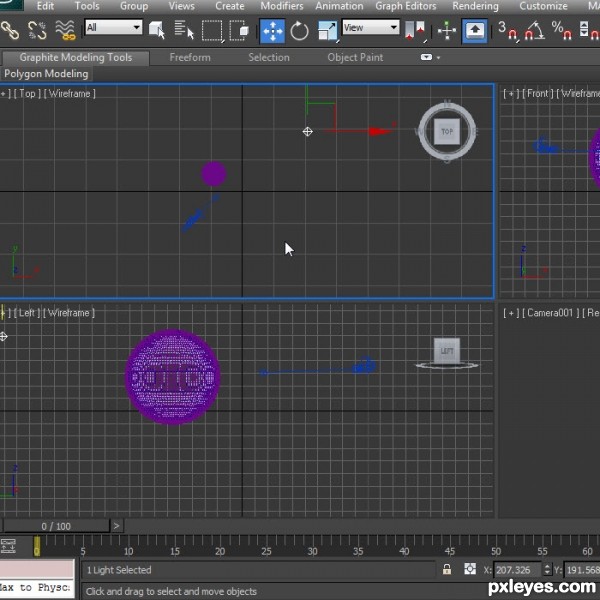Click the Bind to Space Warp icon
Image resolution: width=600 pixels, height=600 pixels.
point(65,31)
